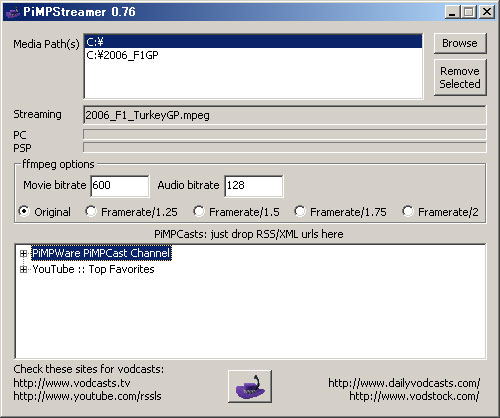
Task: Enable the Framerate/1.75 radio option
Action: coord(300,211)
